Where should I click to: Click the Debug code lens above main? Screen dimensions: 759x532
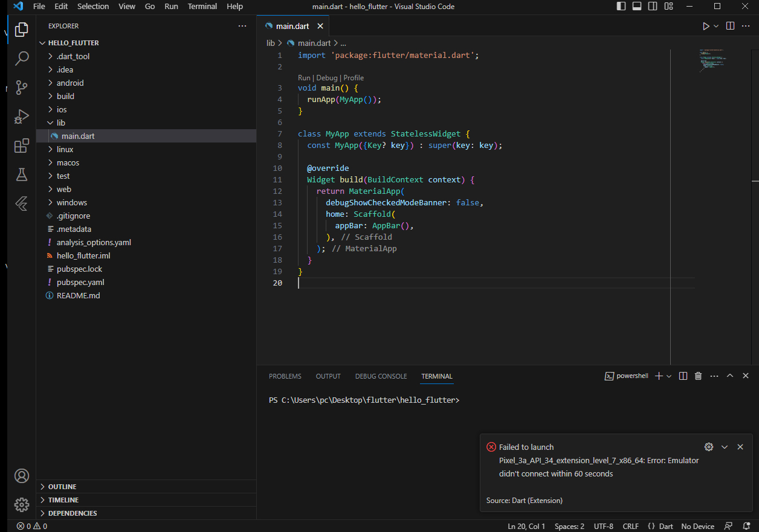pyautogui.click(x=327, y=78)
